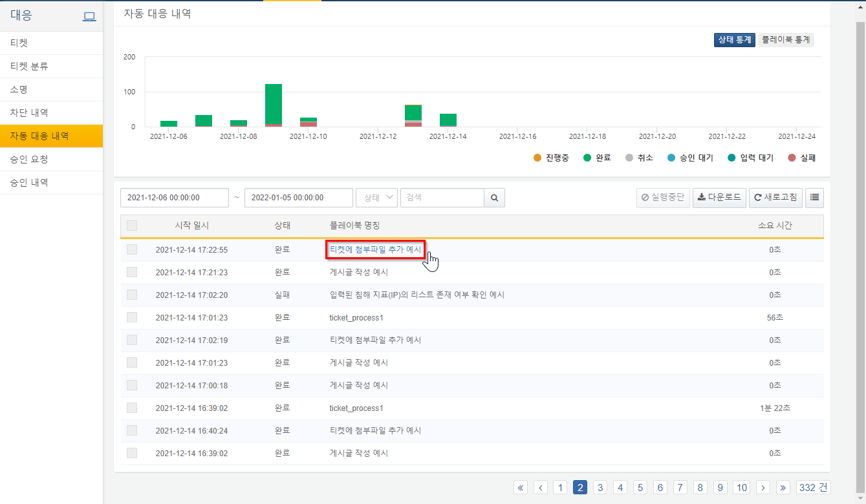
Task: Go to page 3
Action: [601, 487]
